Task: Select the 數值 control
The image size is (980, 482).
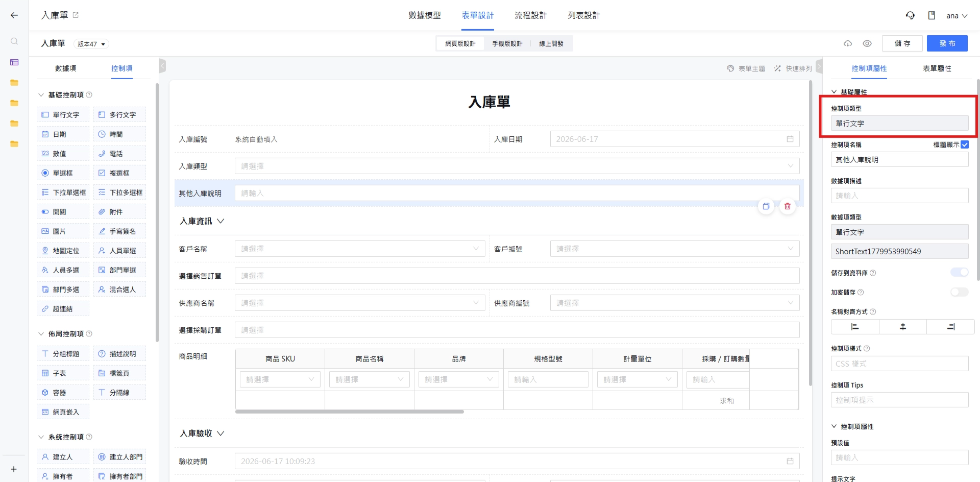Action: (x=63, y=154)
